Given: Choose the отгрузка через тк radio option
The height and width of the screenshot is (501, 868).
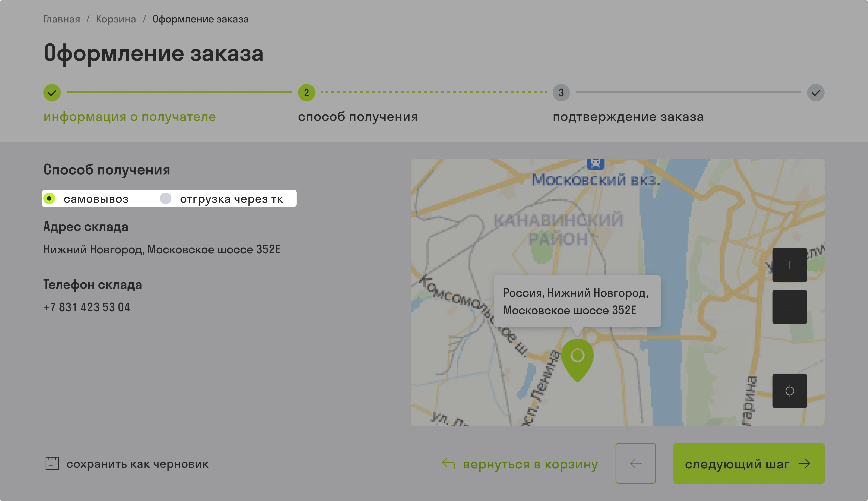Looking at the screenshot, I should tap(221, 199).
